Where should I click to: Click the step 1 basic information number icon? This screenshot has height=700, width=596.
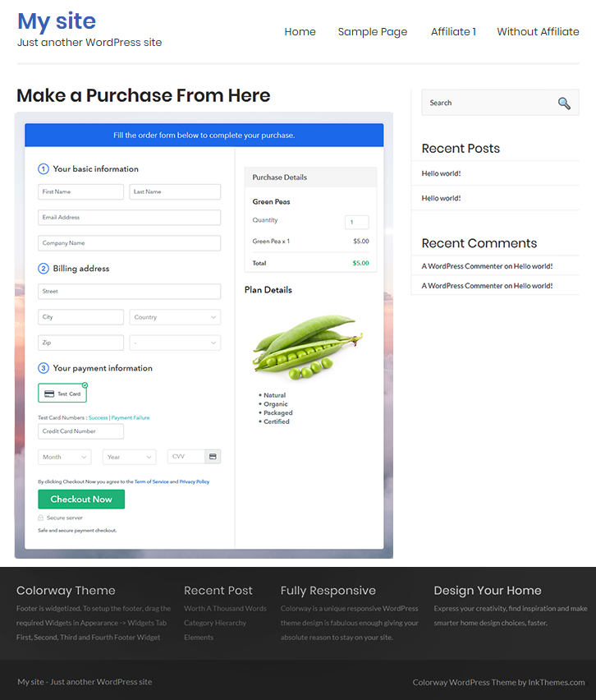[x=44, y=168]
